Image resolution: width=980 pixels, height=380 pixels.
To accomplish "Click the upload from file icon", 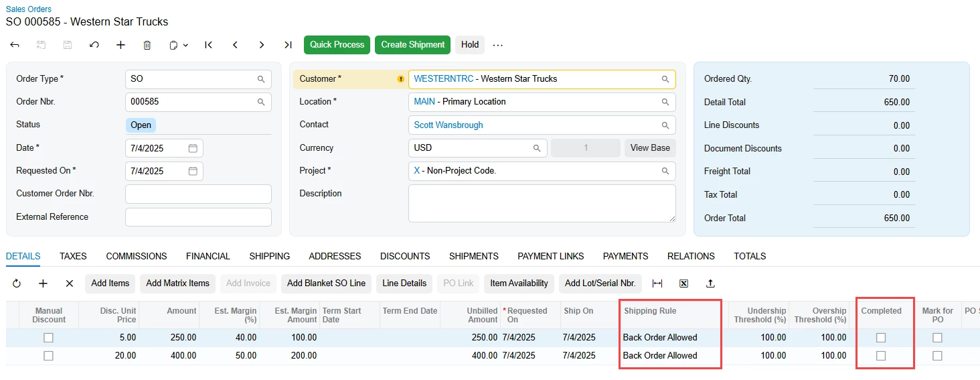I will (710, 283).
